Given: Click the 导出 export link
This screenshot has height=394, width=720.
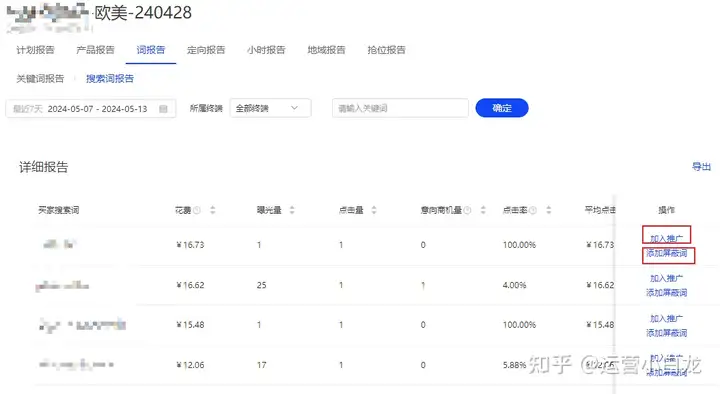Looking at the screenshot, I should 701,167.
